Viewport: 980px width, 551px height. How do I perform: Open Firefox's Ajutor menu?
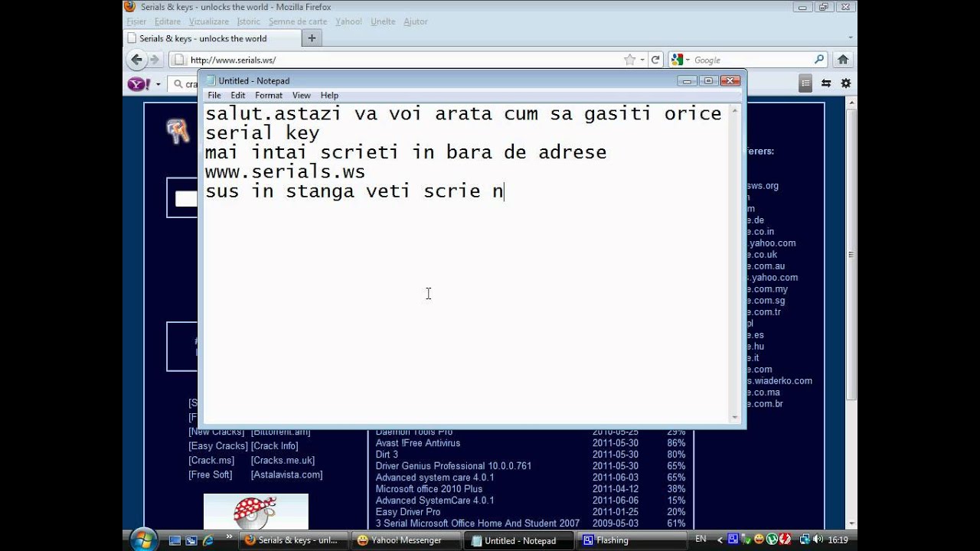pyautogui.click(x=416, y=21)
